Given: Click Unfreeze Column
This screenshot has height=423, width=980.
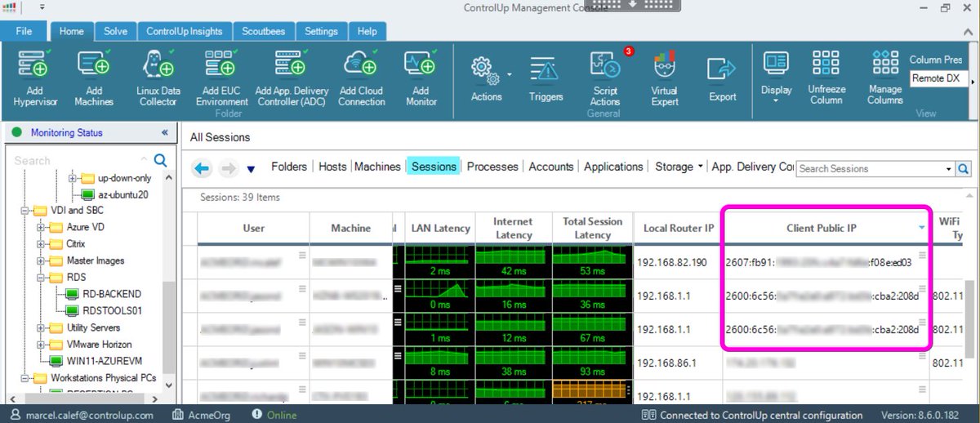Looking at the screenshot, I should [x=826, y=77].
